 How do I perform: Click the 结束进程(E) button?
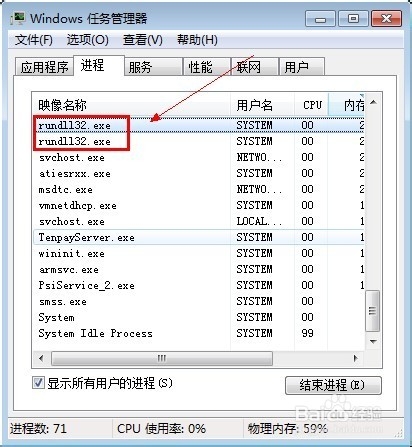click(333, 385)
